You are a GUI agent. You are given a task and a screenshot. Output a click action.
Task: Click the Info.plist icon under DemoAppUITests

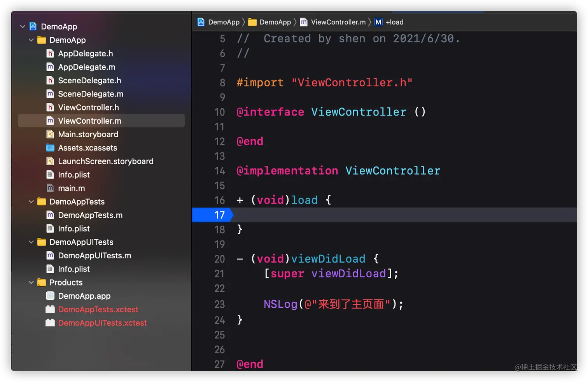point(50,269)
